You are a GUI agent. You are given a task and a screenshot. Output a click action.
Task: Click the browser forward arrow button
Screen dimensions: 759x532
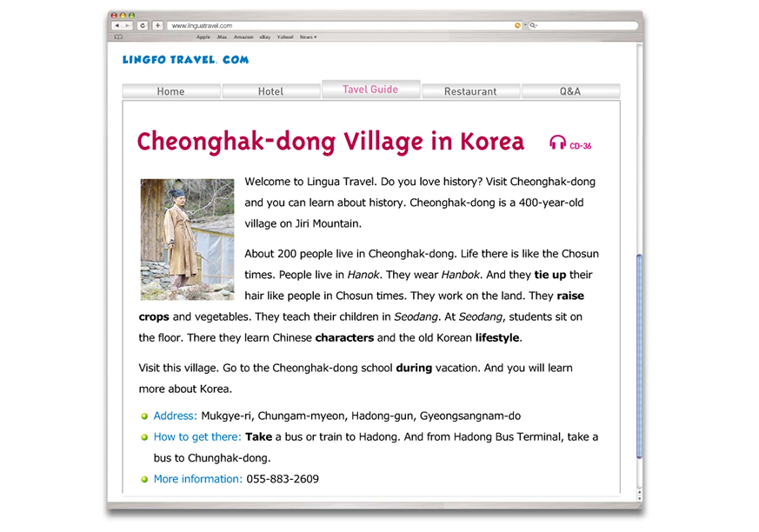click(x=128, y=26)
